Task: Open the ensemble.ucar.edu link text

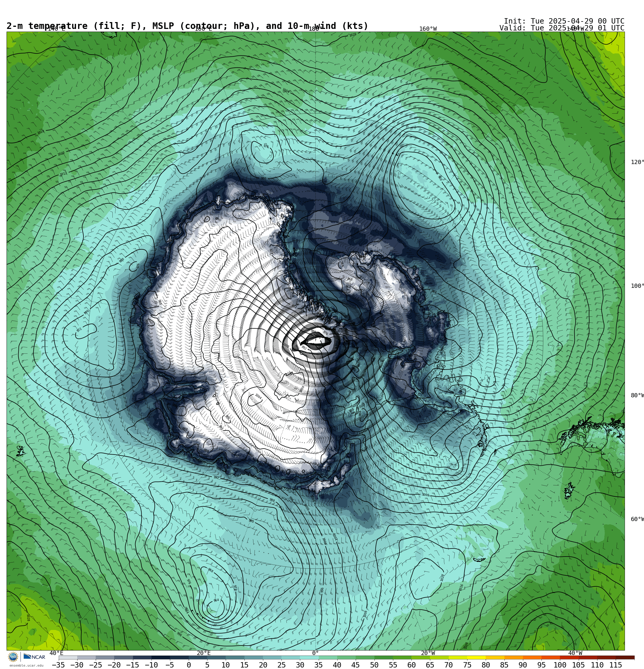Action: pyautogui.click(x=26, y=666)
